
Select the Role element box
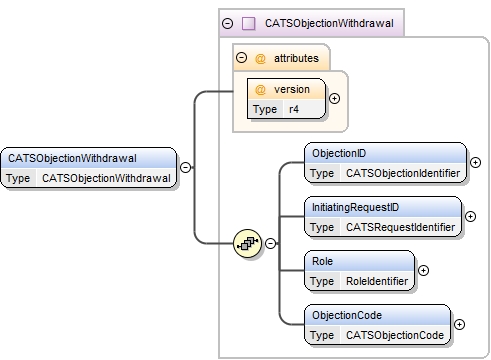(x=359, y=271)
